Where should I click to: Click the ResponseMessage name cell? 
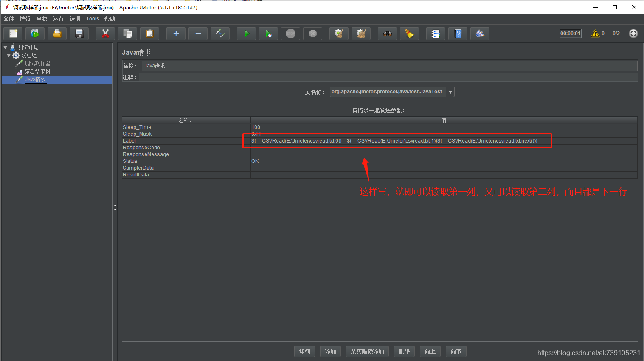[x=186, y=154]
